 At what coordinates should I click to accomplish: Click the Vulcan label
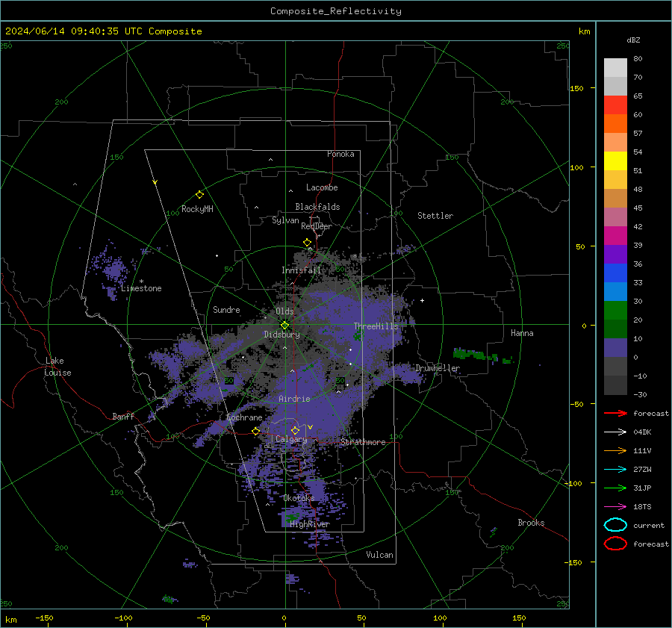pos(379,555)
